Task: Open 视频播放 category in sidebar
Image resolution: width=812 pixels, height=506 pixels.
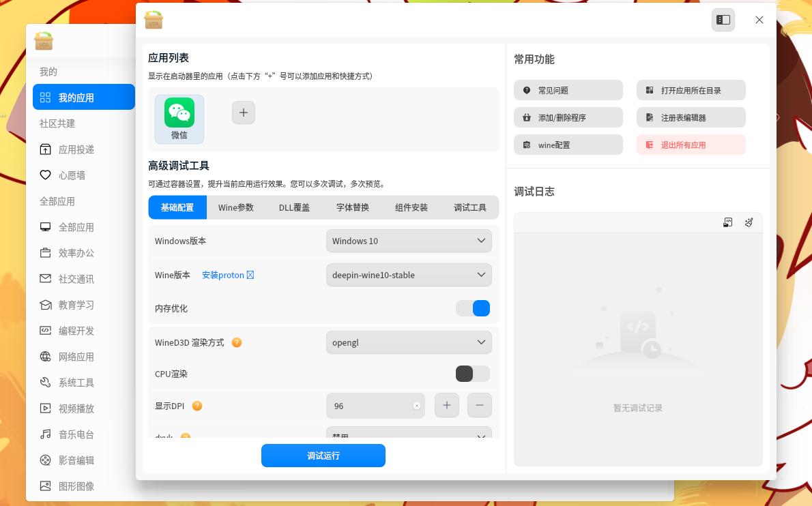Action: 84,408
